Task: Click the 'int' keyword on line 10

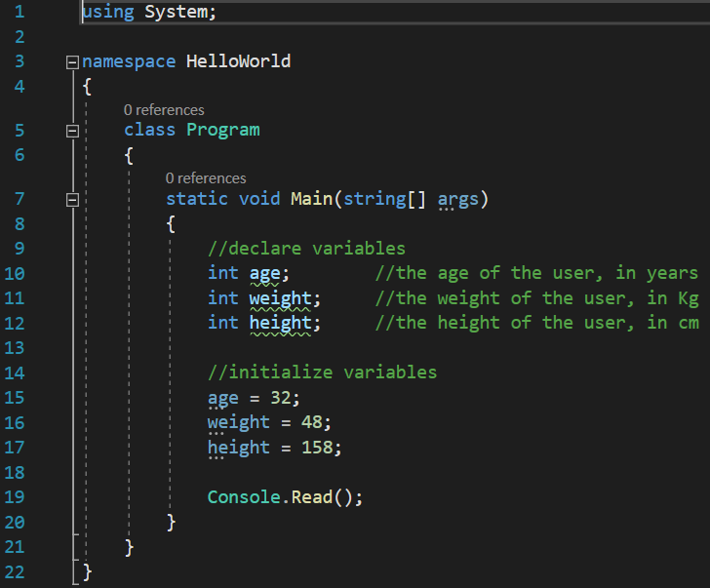Action: [x=222, y=273]
